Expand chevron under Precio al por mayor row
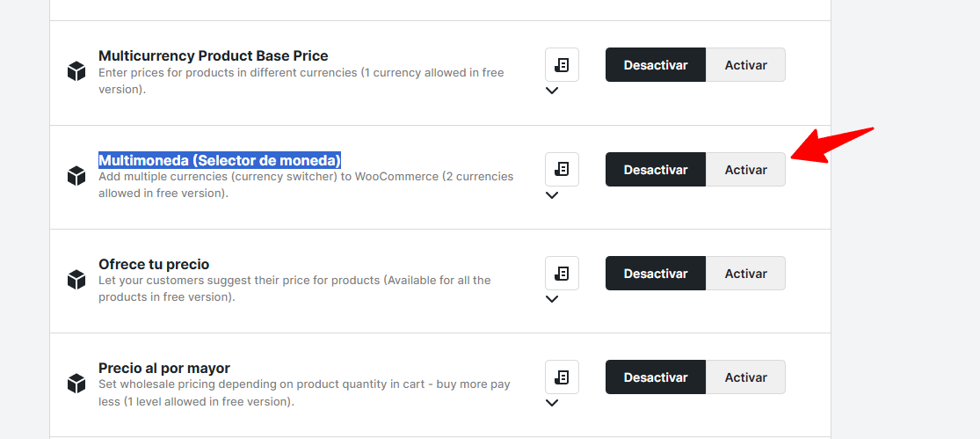The image size is (980, 439). 552,403
